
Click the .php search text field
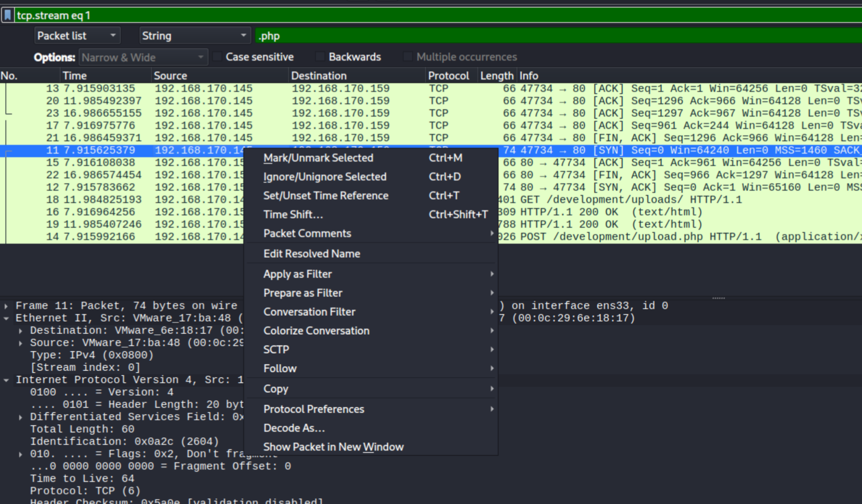(x=558, y=36)
